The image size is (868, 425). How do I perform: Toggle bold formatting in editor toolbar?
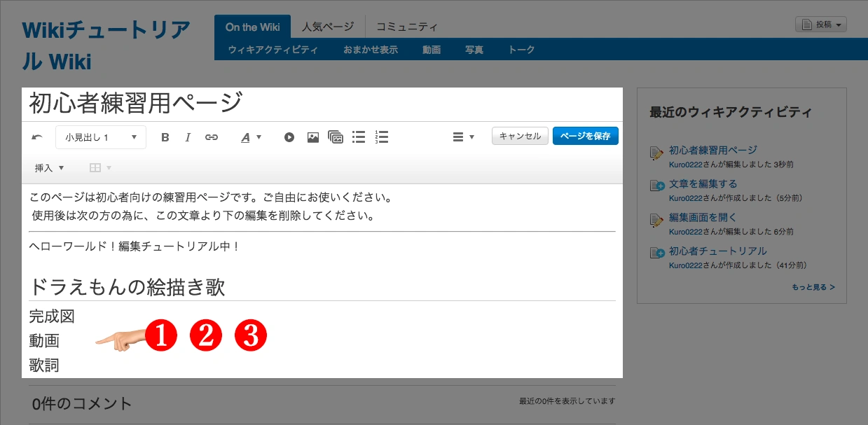(x=165, y=137)
